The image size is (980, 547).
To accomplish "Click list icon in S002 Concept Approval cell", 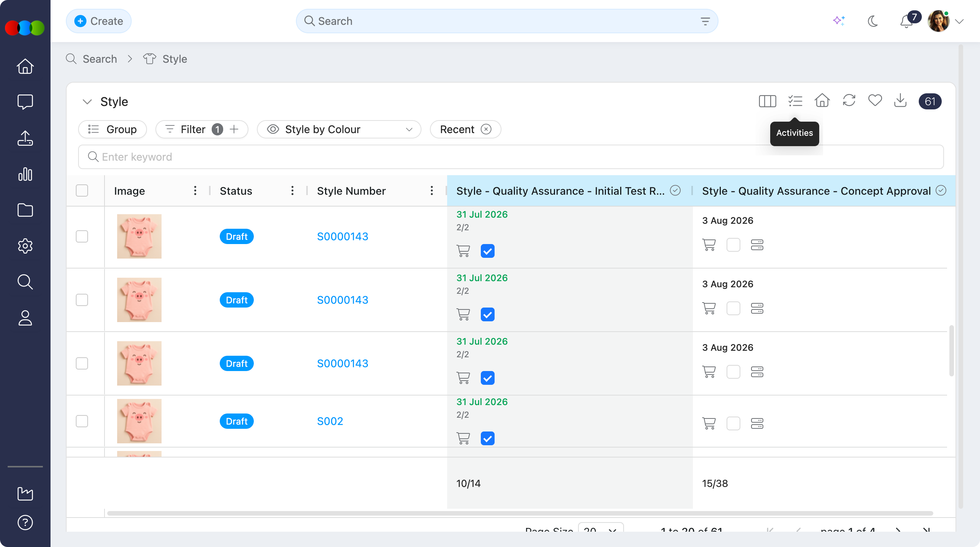I will [757, 423].
